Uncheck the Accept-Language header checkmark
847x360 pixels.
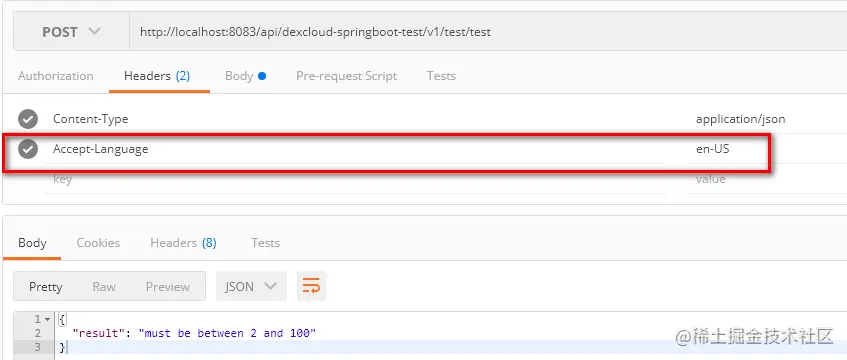tap(28, 149)
